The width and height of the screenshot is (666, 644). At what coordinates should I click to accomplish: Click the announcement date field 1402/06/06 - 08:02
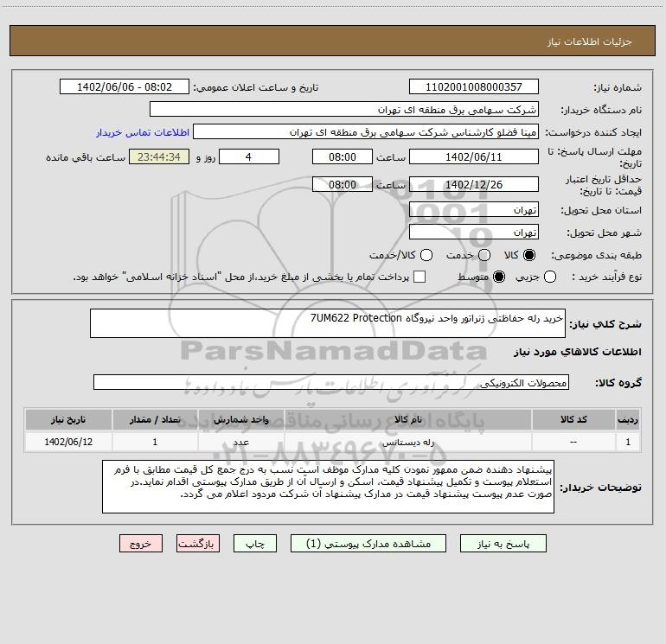point(124,86)
